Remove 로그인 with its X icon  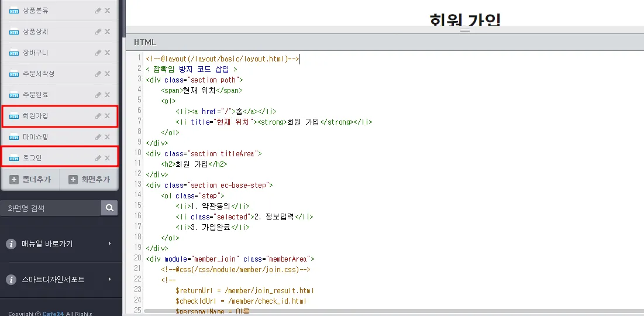tap(107, 158)
